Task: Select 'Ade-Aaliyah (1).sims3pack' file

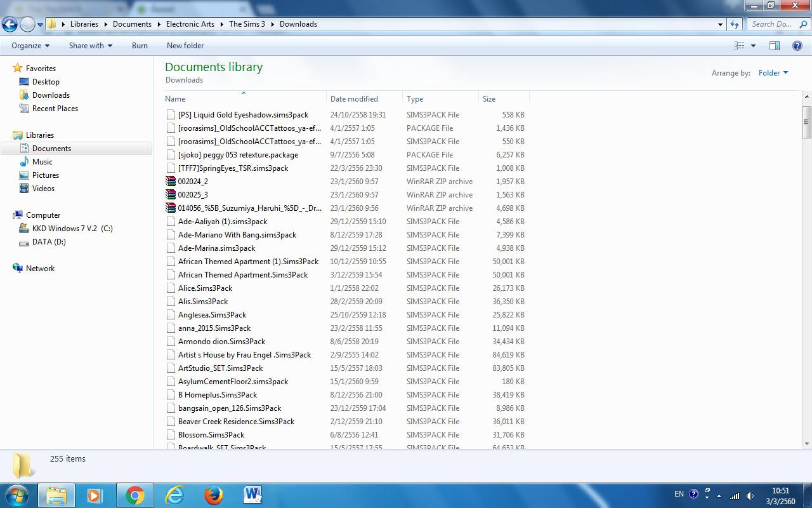Action: (x=223, y=222)
